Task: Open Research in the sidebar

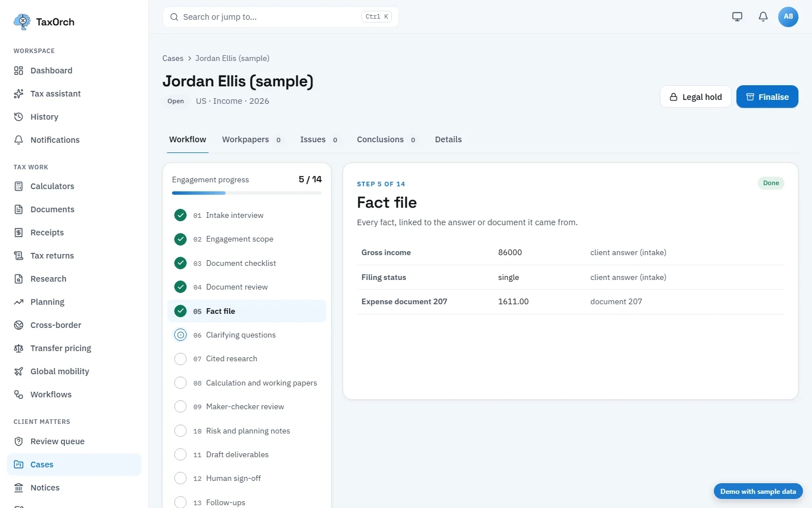Action: 74,279
